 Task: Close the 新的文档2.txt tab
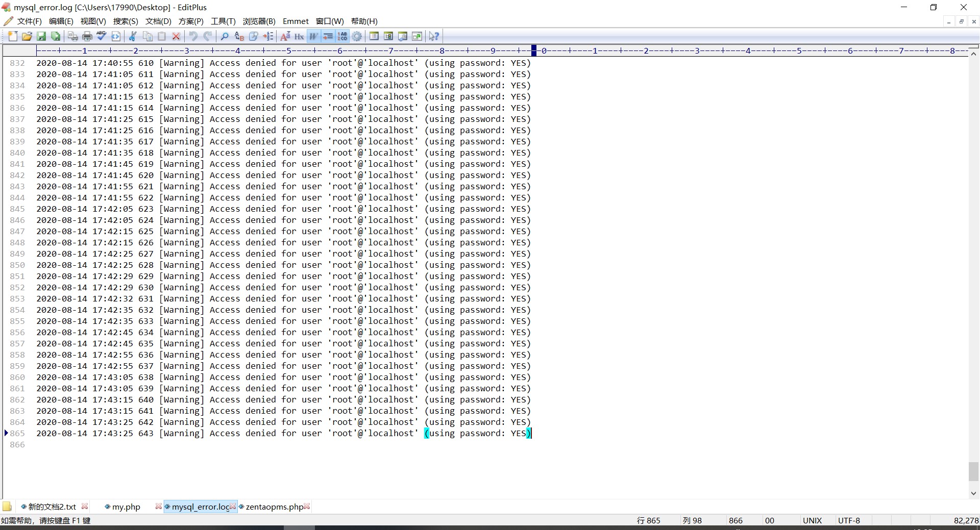(85, 506)
